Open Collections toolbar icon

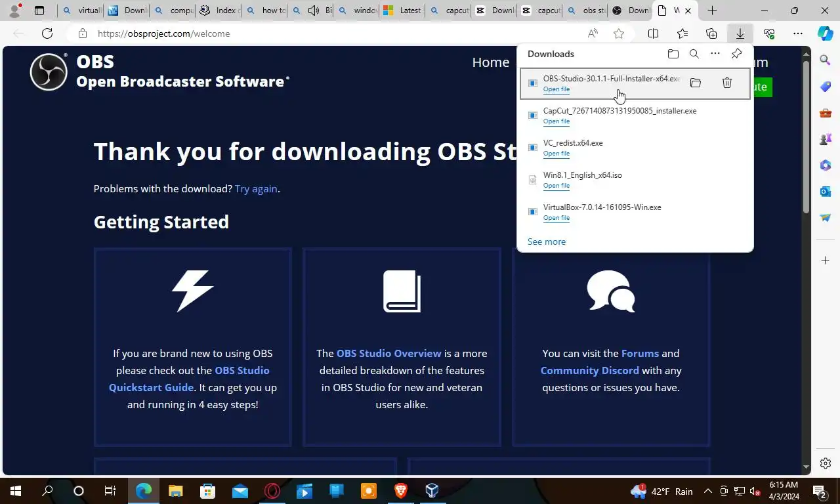click(x=711, y=33)
